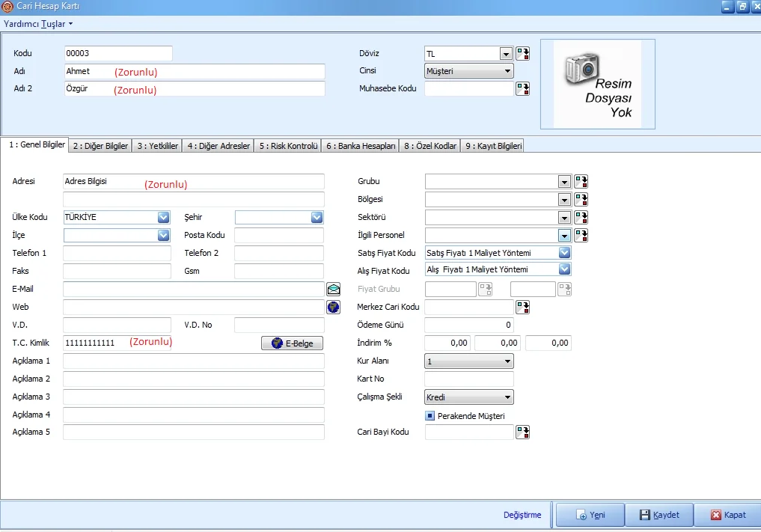Click the Merkez Cari Kodu lookup icon

click(x=522, y=307)
